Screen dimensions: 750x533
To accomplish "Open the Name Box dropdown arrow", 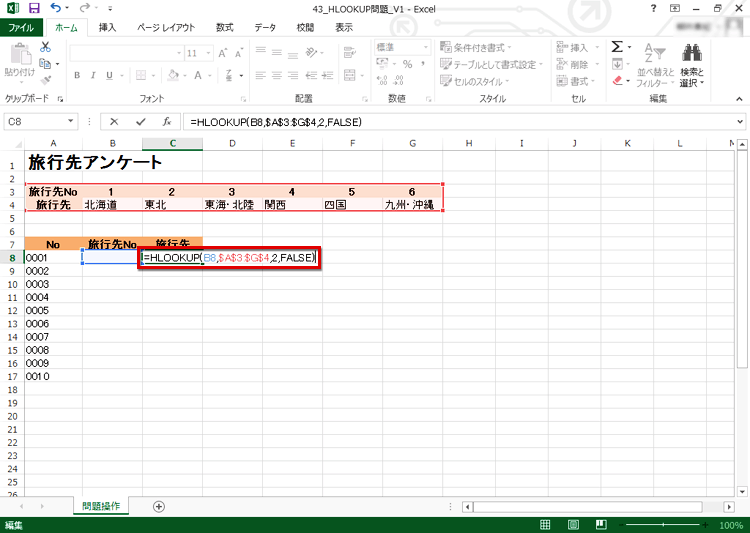I will pyautogui.click(x=70, y=122).
